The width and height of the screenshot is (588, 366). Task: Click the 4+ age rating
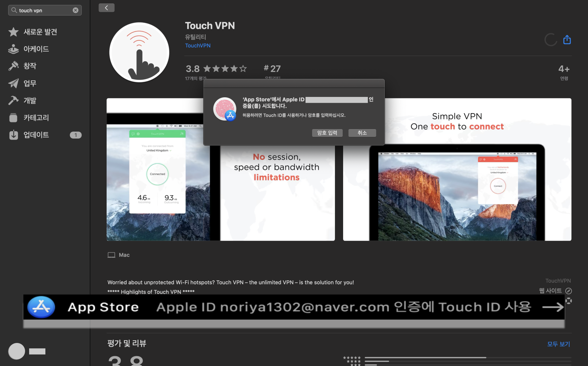click(x=564, y=69)
